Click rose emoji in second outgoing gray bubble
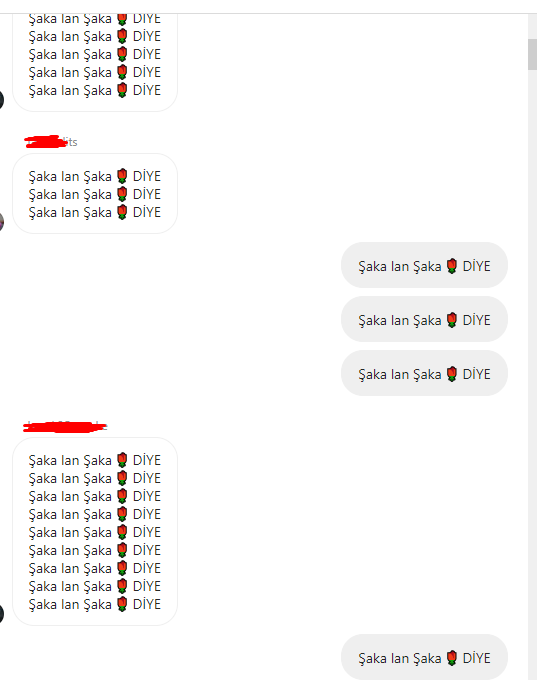 452,320
